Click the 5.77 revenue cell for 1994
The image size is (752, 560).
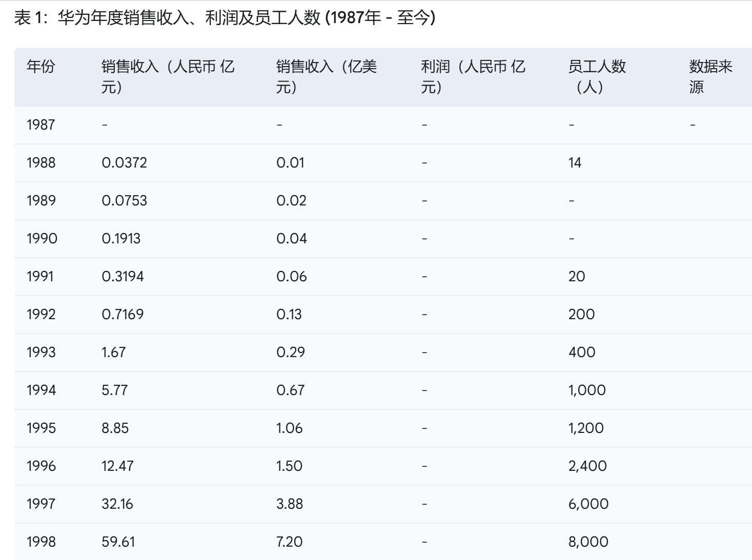point(114,390)
